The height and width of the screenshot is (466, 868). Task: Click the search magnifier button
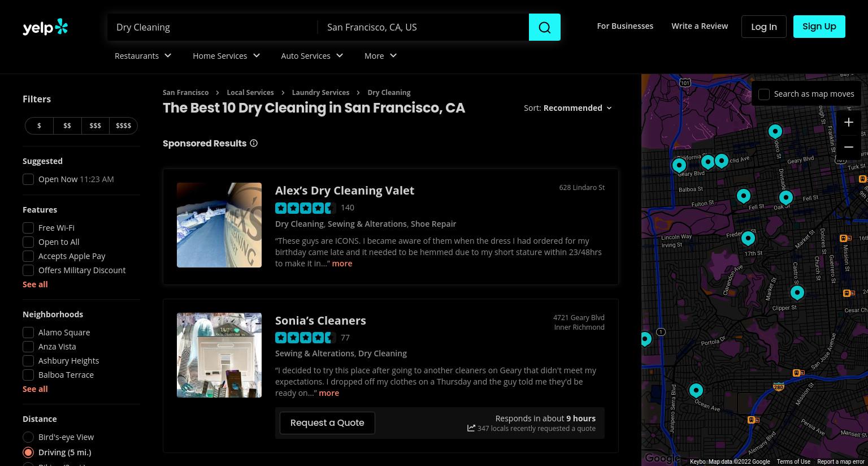[545, 27]
